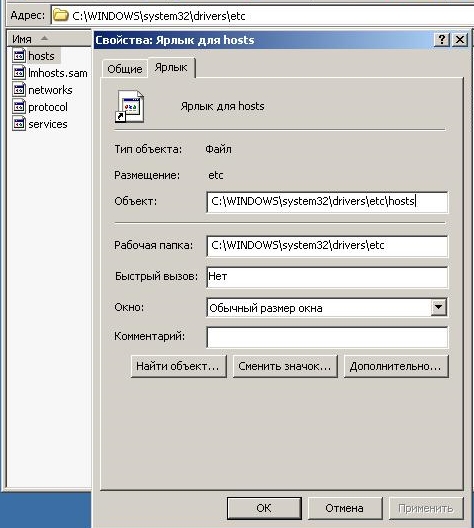Switch to the Ярлык tab
Viewport: 474px width, 528px height.
(x=171, y=68)
